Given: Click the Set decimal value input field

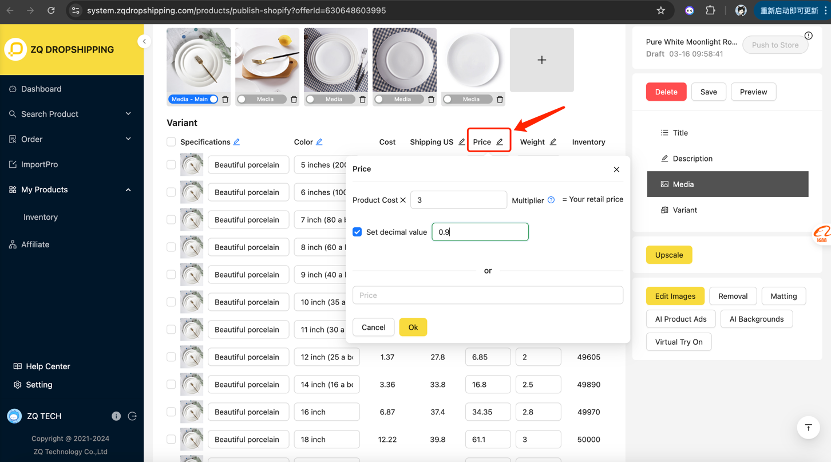Looking at the screenshot, I should pyautogui.click(x=480, y=232).
